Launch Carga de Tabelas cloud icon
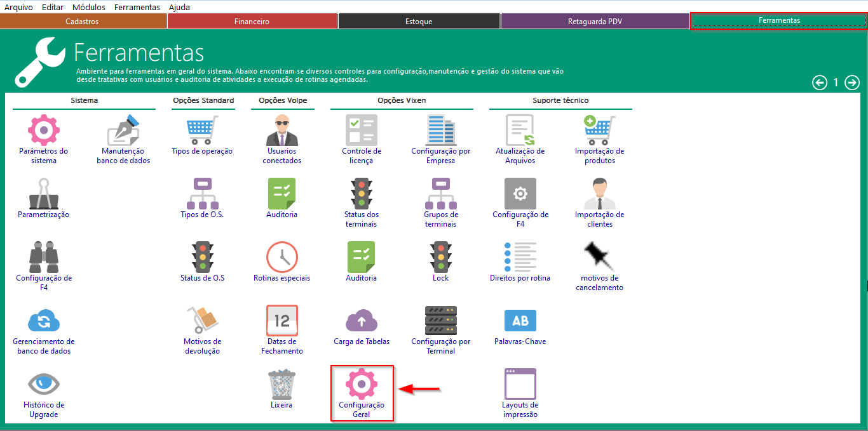This screenshot has width=868, height=431. [361, 321]
